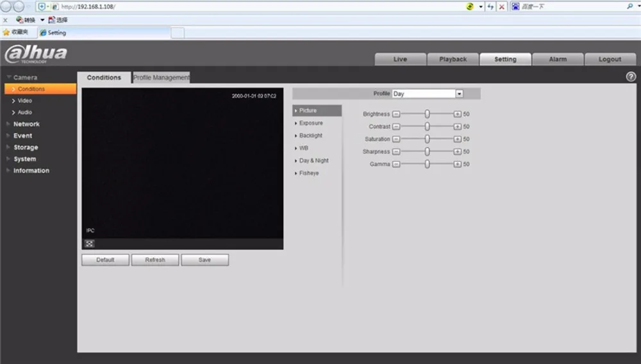
Task: Increase Sharpness with plus button
Action: (458, 152)
